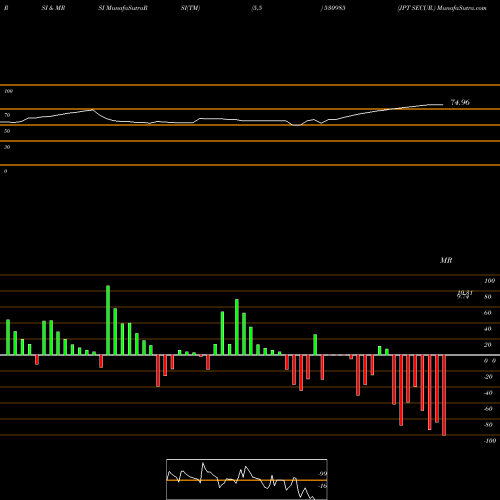Click the -16 label in the mini chart
The width and height of the screenshot is (500, 500).
tap(322, 486)
